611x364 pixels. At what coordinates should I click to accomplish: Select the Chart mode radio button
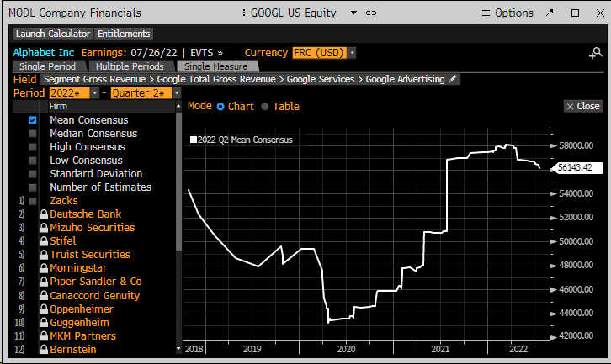pyautogui.click(x=220, y=107)
